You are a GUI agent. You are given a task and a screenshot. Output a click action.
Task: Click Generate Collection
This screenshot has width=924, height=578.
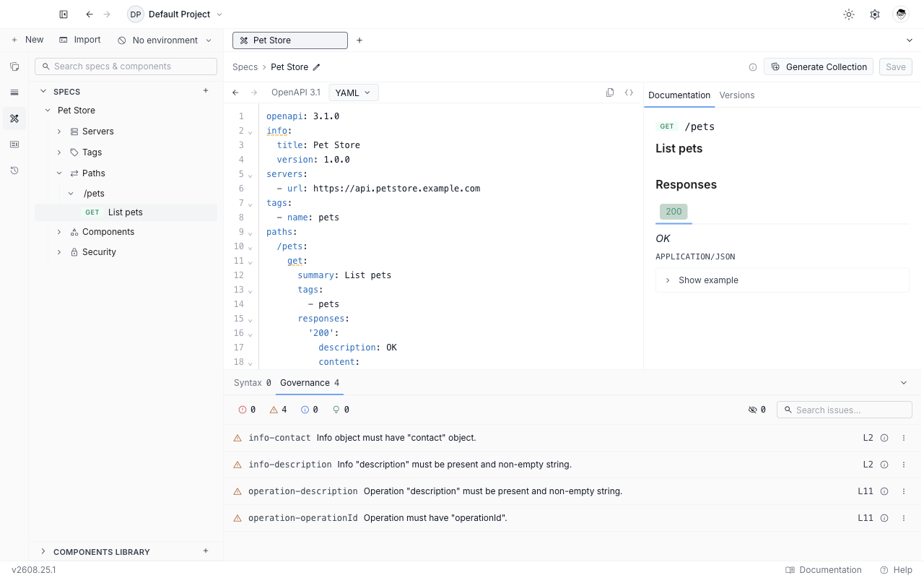coord(819,67)
